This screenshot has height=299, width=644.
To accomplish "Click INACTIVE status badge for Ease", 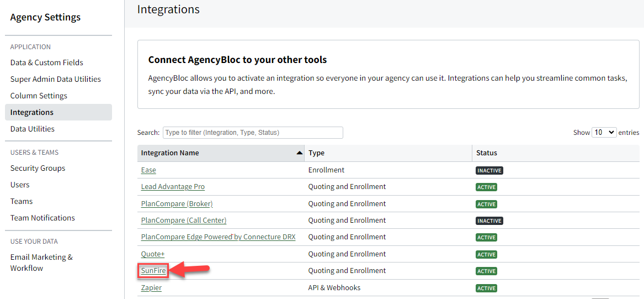I will tap(489, 170).
